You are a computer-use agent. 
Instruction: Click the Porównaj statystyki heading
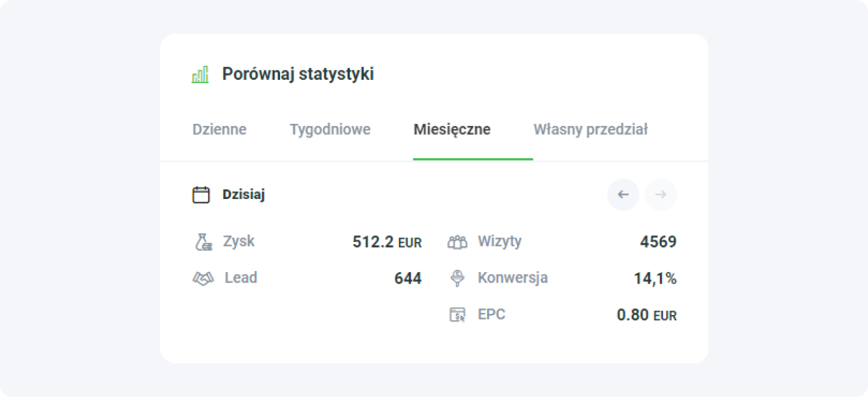pyautogui.click(x=297, y=74)
